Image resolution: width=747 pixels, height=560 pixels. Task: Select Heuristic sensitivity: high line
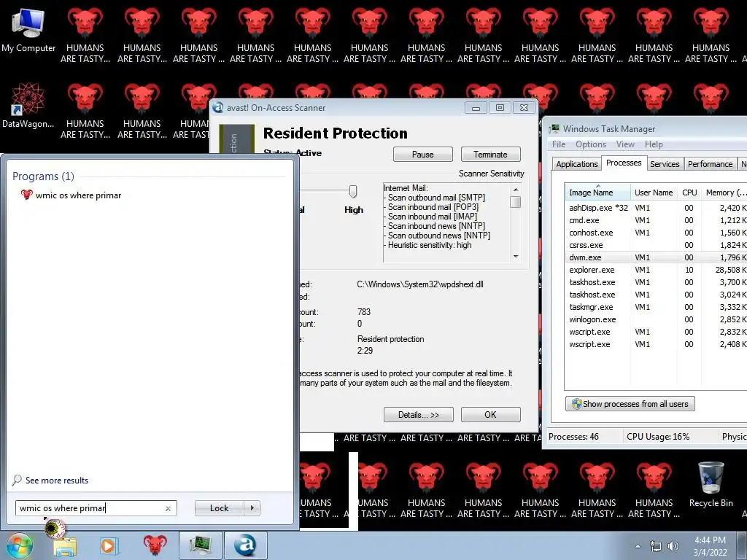point(429,245)
